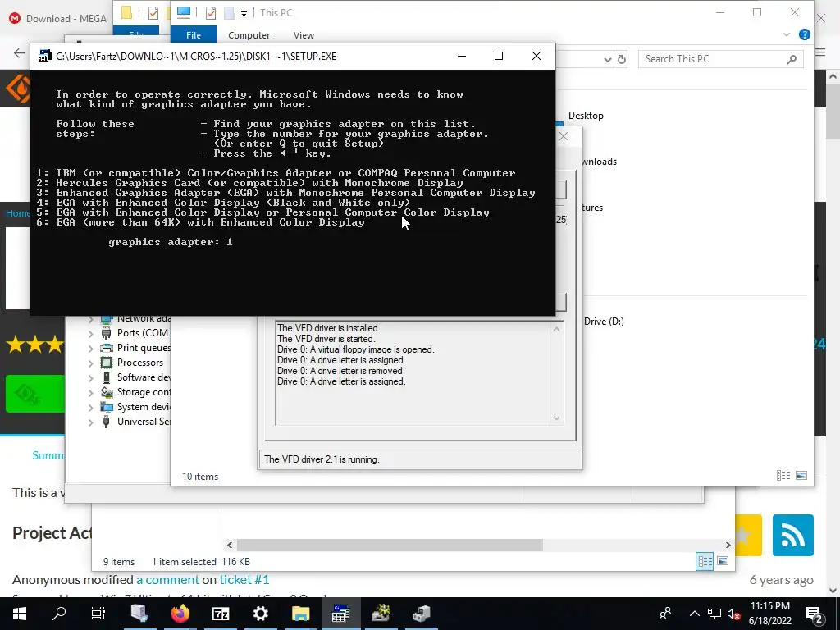Expand the Print queues node

click(90, 348)
